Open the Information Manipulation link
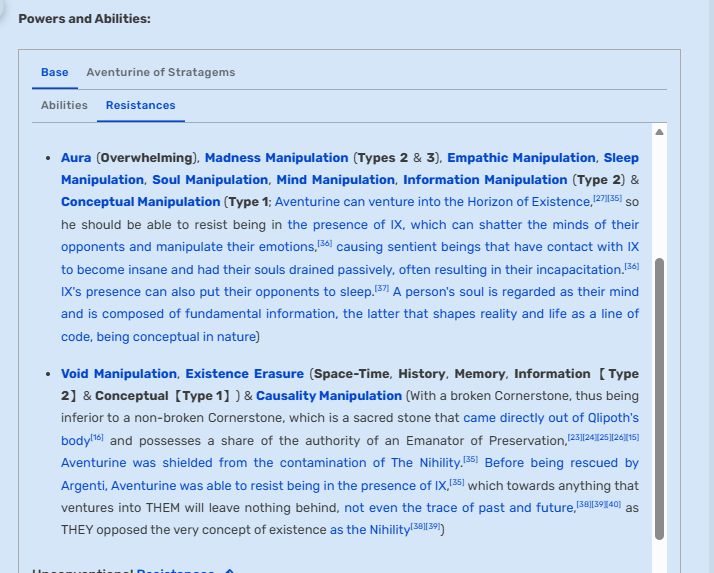Viewport: 714px width, 573px height. (x=485, y=180)
